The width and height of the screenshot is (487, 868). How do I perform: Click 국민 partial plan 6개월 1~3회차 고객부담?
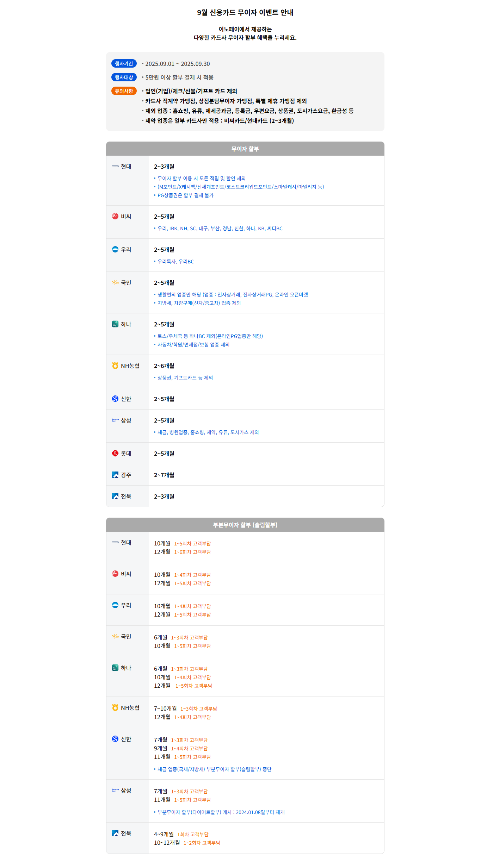(x=181, y=637)
